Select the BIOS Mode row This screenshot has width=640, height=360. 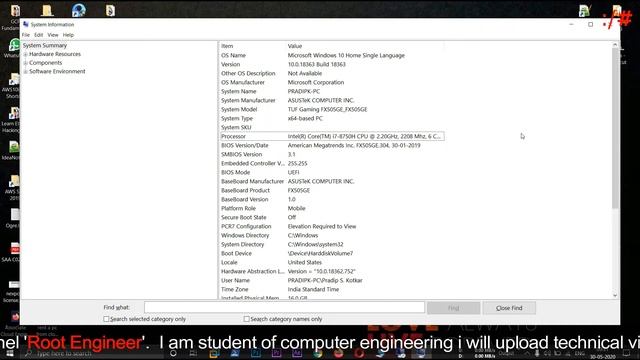pos(332,172)
